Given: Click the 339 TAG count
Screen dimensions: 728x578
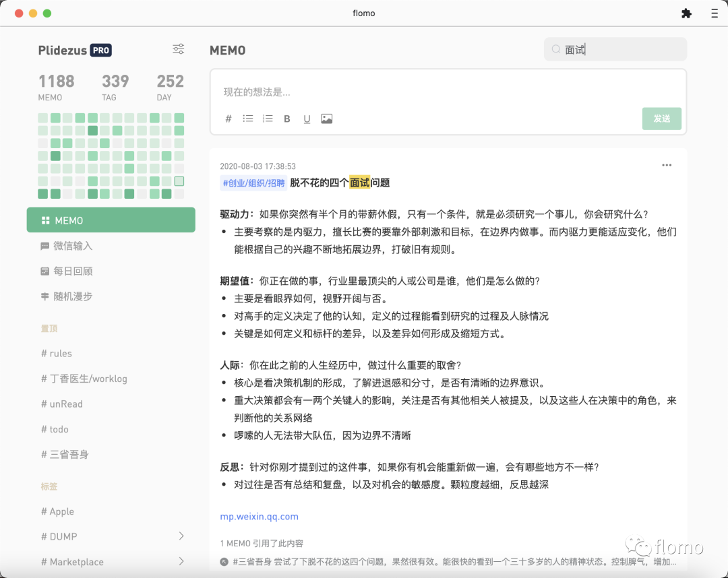Looking at the screenshot, I should [x=115, y=87].
